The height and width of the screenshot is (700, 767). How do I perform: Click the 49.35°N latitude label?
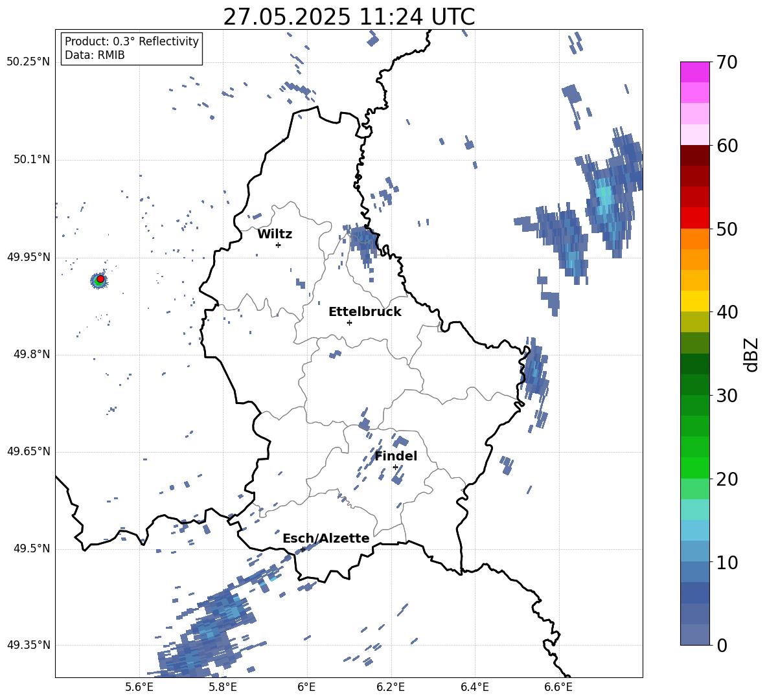point(29,645)
